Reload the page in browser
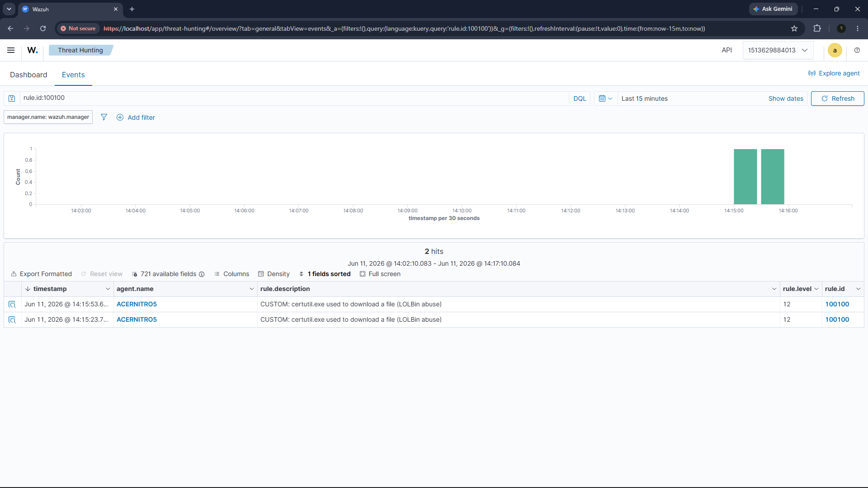Viewport: 868px width, 488px height. pyautogui.click(x=43, y=28)
